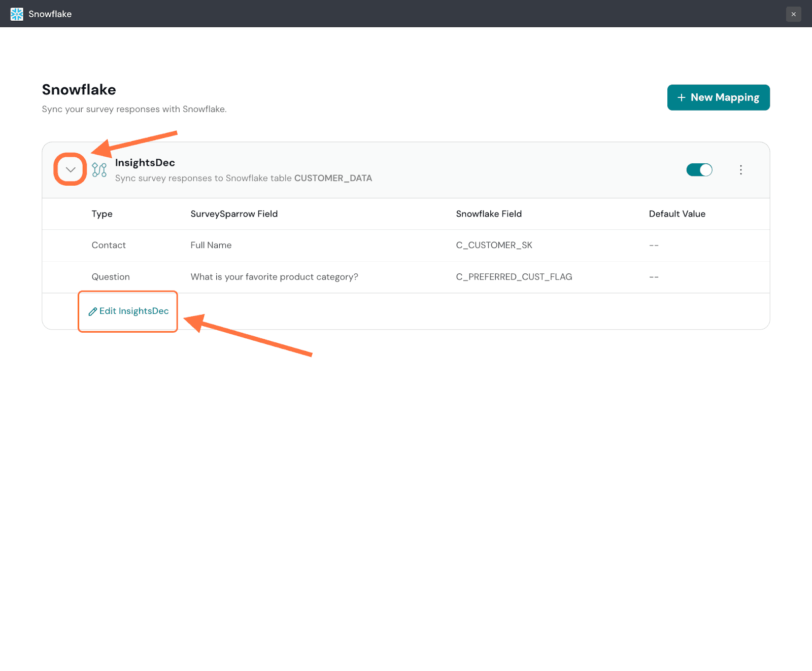Select the C_PREFERRED_CUST_FLAG field cell
The height and width of the screenshot is (671, 812).
[x=514, y=277]
